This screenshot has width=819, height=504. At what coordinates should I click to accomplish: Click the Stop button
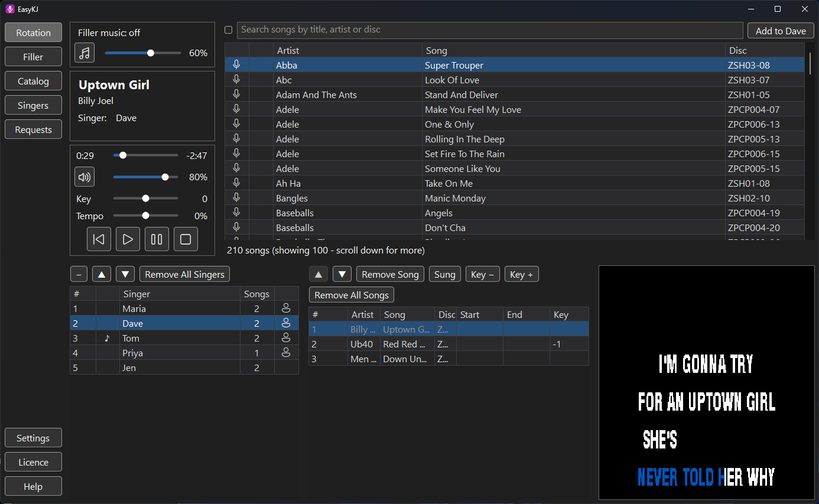pos(186,239)
